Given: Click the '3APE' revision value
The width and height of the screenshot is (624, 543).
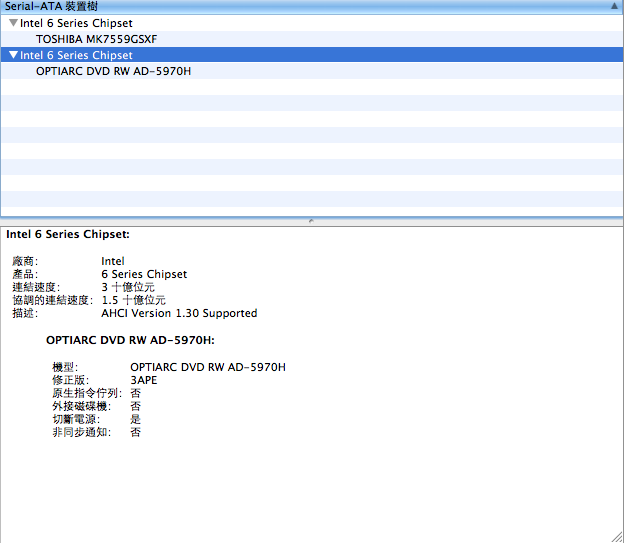Looking at the screenshot, I should pyautogui.click(x=144, y=380).
